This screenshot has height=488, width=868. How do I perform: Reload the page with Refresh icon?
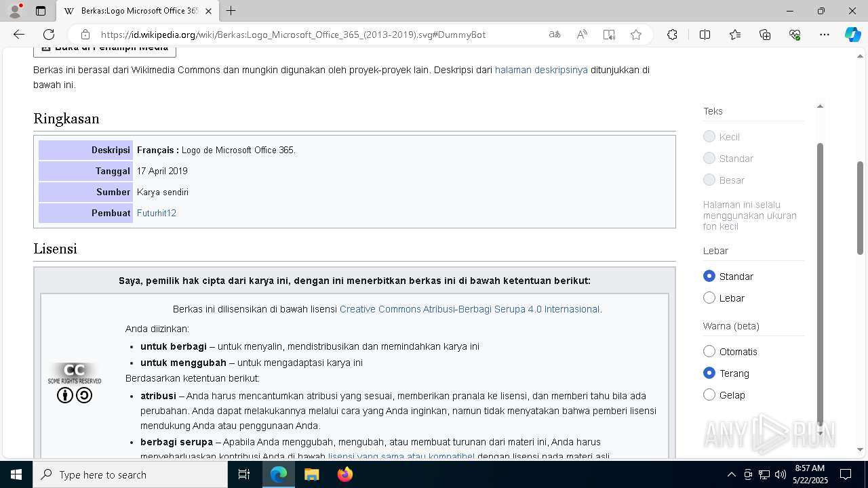click(49, 35)
